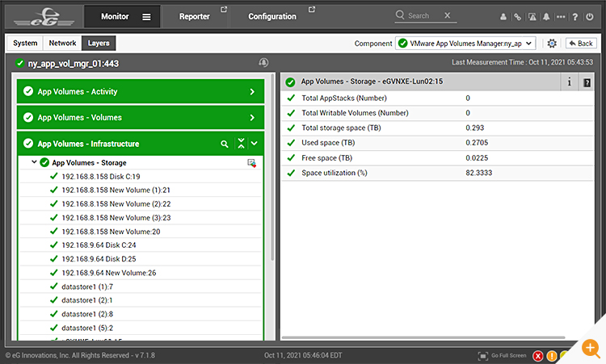Open Configuration in a new window icon
The height and width of the screenshot is (364, 606).
coord(312,9)
